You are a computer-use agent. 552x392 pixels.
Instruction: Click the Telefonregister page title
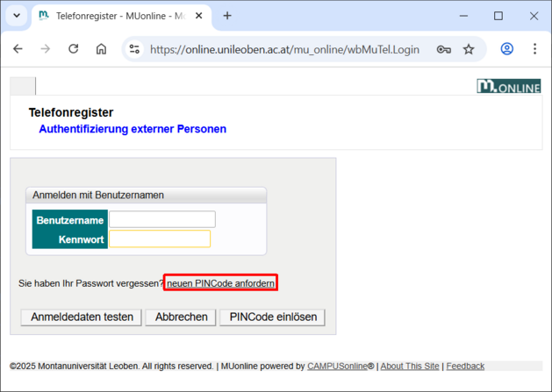71,112
